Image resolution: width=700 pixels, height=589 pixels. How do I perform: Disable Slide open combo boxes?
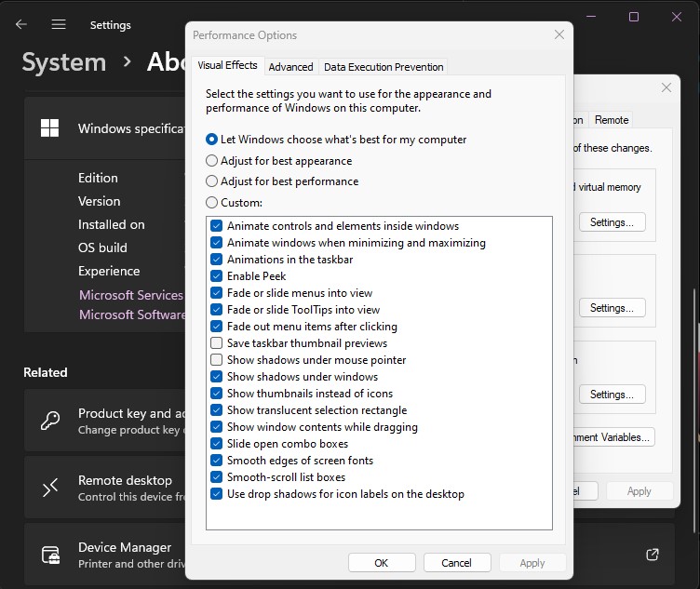(217, 444)
